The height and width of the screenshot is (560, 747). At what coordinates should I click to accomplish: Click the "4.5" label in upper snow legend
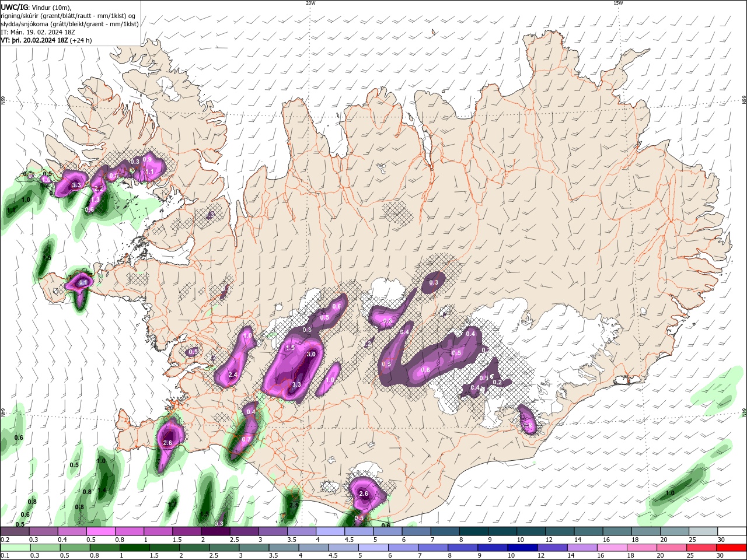(x=349, y=540)
